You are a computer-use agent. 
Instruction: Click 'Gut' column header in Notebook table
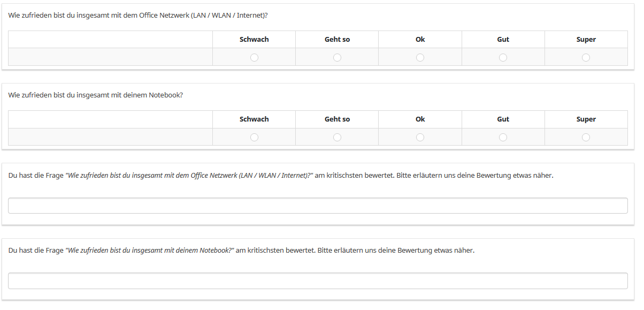(x=503, y=119)
